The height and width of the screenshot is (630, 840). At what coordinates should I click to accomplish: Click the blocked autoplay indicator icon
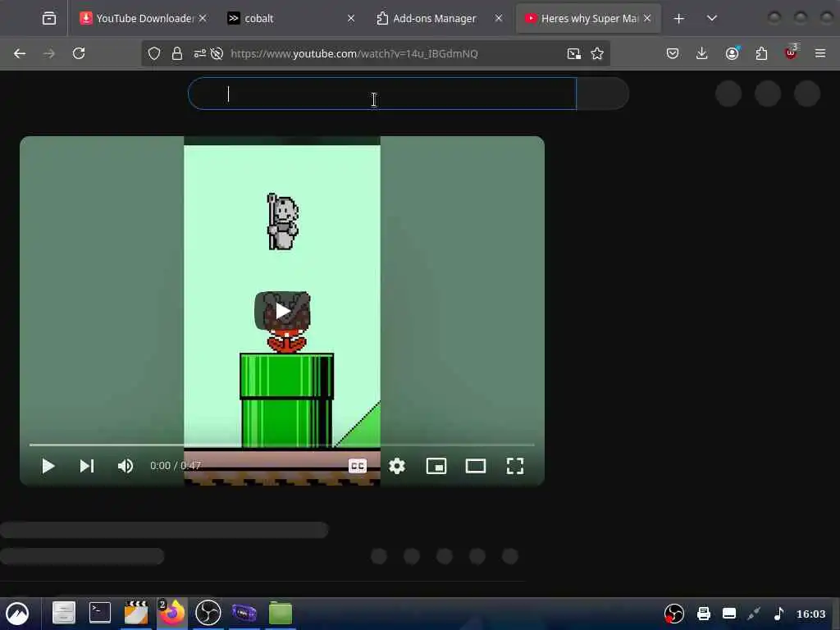coord(217,53)
